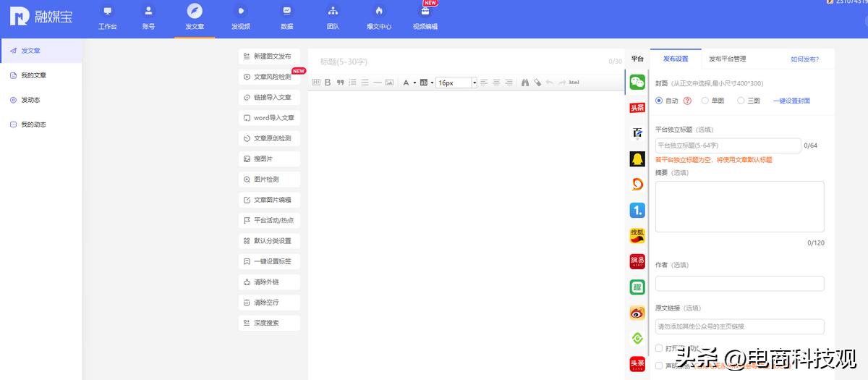This screenshot has width=868, height=380.
Task: Go to 发视频 in the top navigation
Action: click(x=241, y=18)
